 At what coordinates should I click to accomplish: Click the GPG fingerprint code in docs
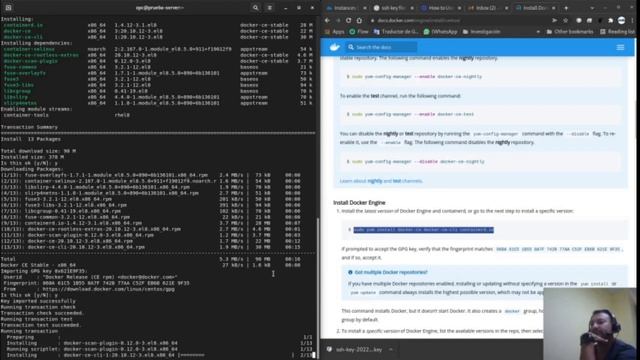559,249
